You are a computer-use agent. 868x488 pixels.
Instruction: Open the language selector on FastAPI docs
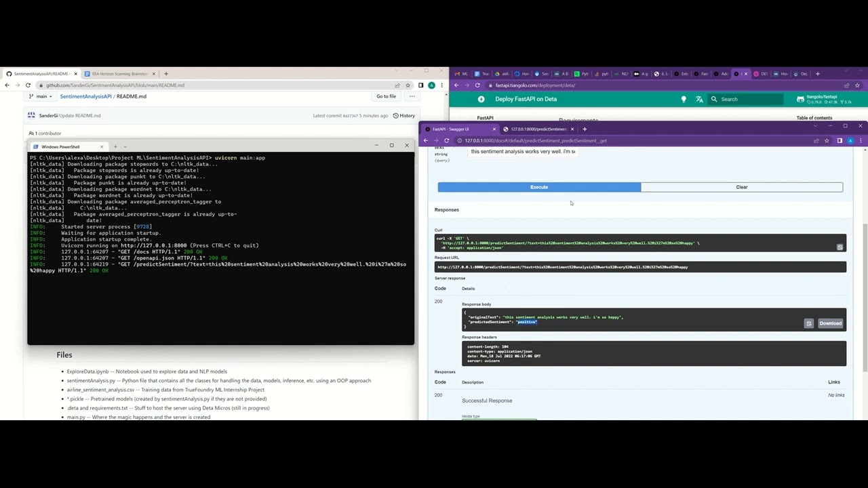[699, 99]
